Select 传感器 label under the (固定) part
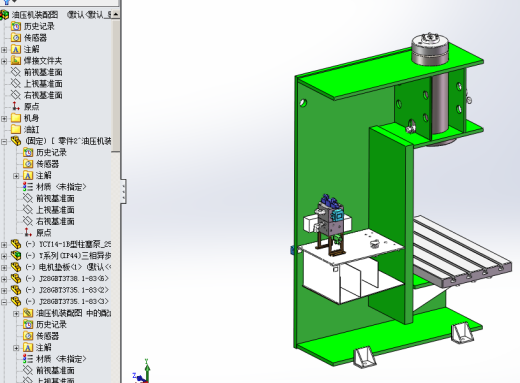 click(x=47, y=164)
